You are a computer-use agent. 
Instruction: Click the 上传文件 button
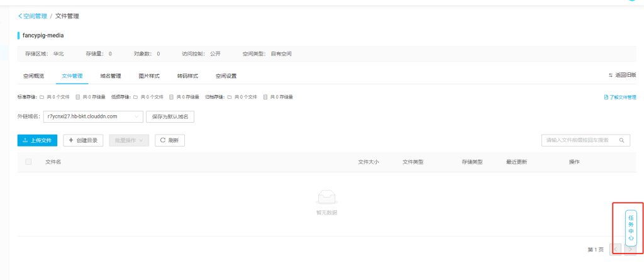click(37, 140)
